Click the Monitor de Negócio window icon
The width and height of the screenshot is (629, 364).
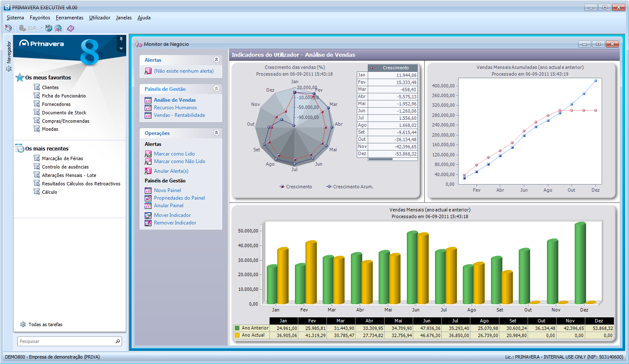tap(139, 44)
